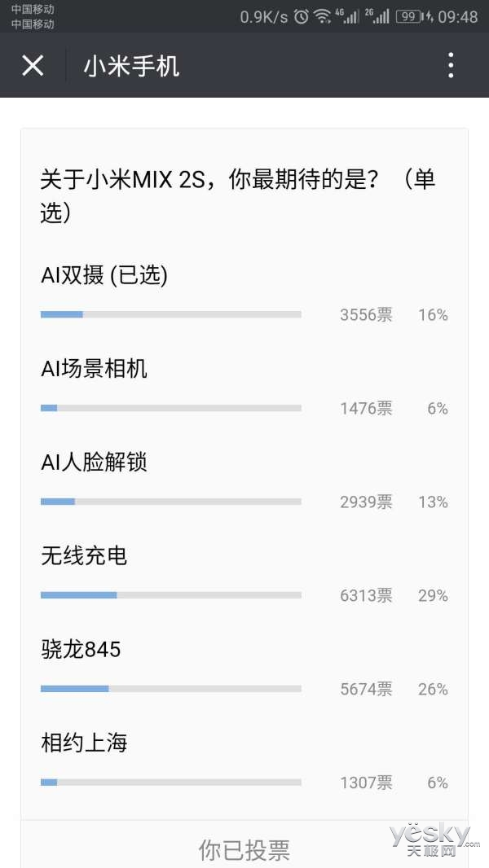Select the AI人脸解锁 poll option

pos(244,482)
